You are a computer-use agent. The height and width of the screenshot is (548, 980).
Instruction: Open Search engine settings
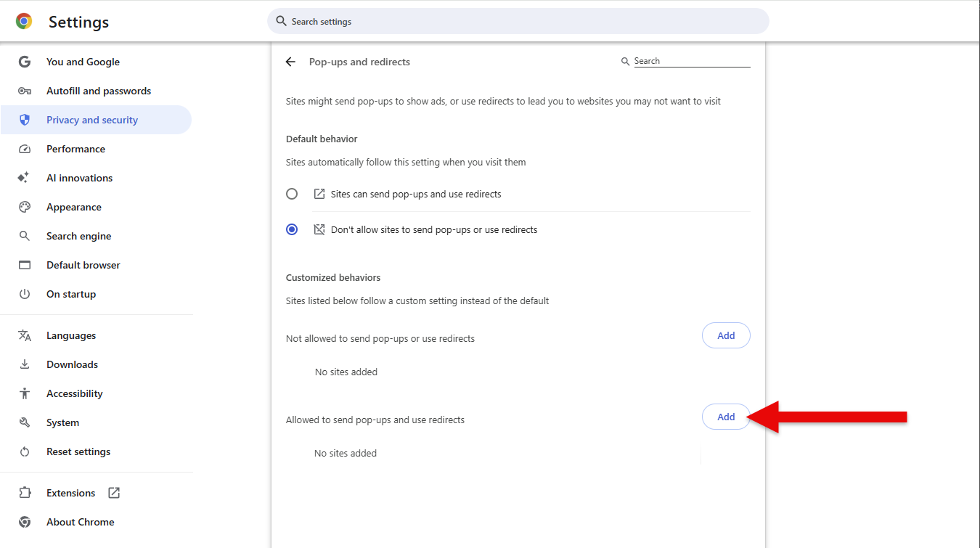[x=78, y=236]
